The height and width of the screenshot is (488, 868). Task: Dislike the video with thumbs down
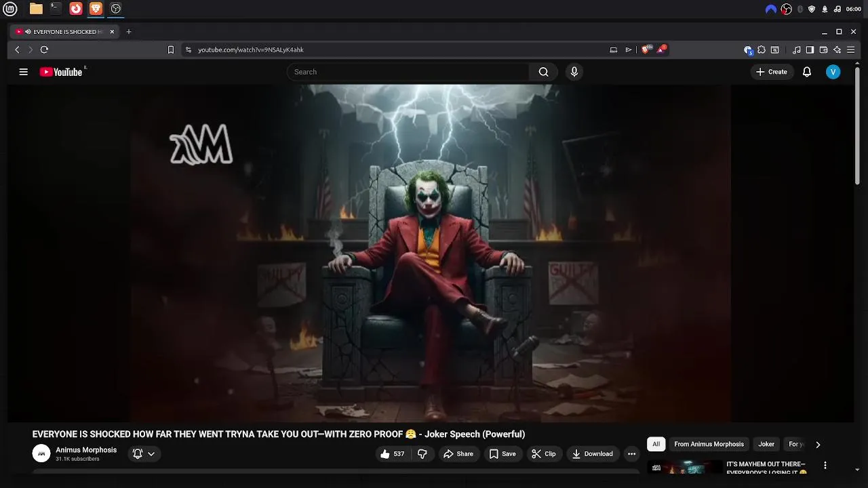(x=422, y=454)
